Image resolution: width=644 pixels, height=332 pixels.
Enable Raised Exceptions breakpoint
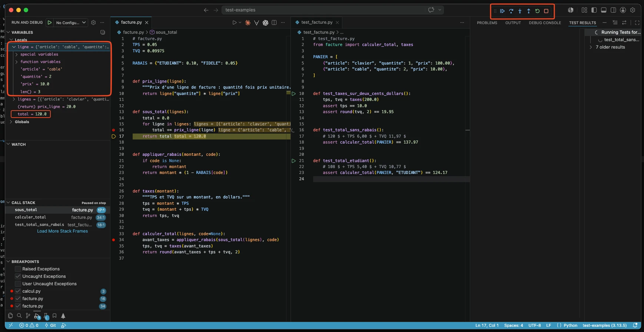[18, 269]
